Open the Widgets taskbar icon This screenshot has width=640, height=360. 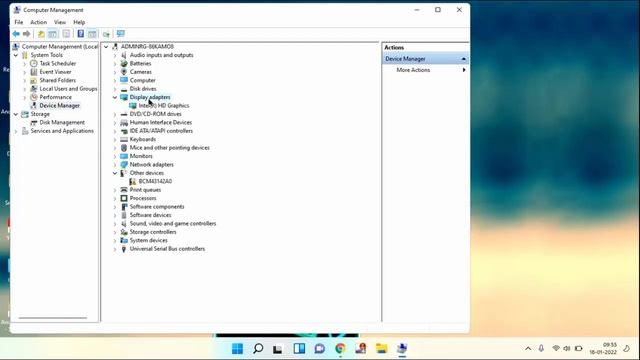[x=299, y=349]
